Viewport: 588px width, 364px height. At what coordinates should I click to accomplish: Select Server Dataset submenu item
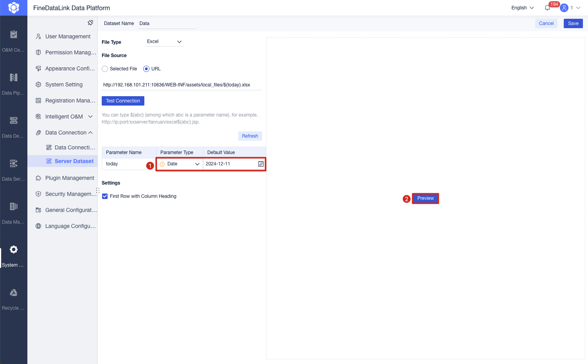(x=63, y=161)
